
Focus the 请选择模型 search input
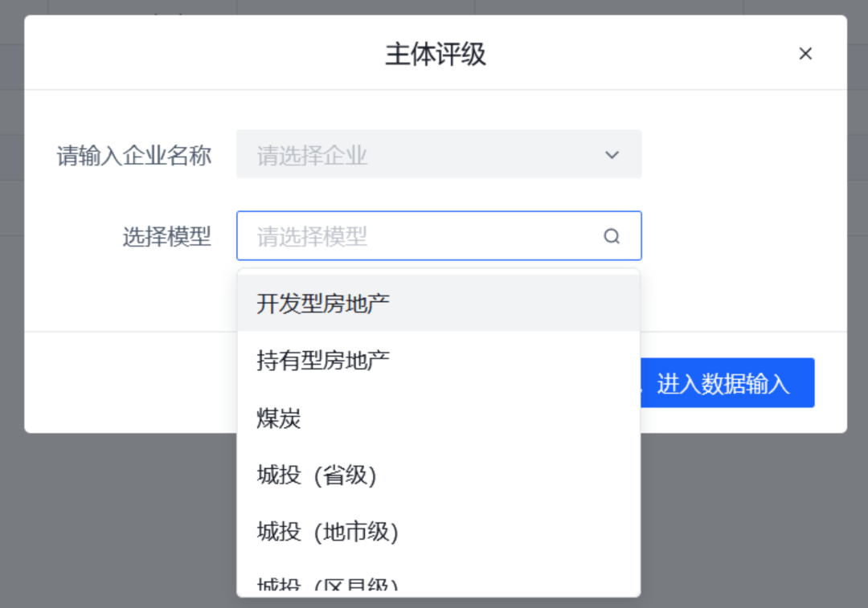pyautogui.click(x=439, y=235)
